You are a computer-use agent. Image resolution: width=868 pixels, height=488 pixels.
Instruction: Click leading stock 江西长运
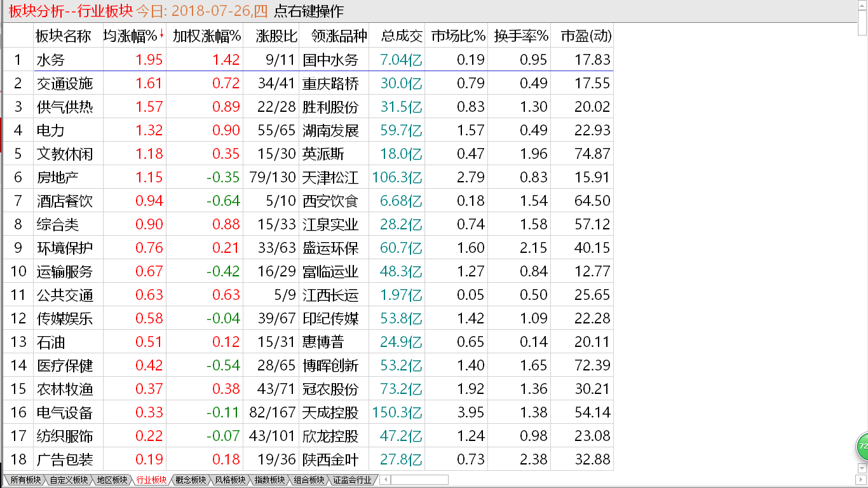tap(330, 295)
